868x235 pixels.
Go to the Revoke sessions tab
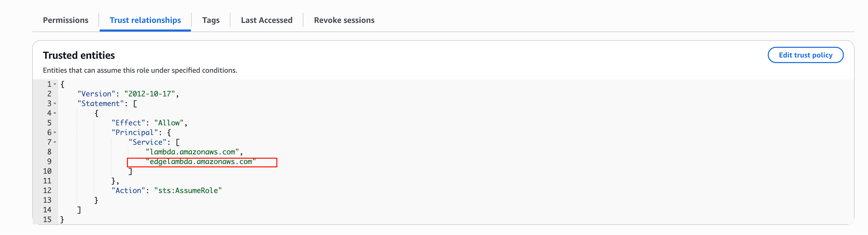[x=344, y=20]
